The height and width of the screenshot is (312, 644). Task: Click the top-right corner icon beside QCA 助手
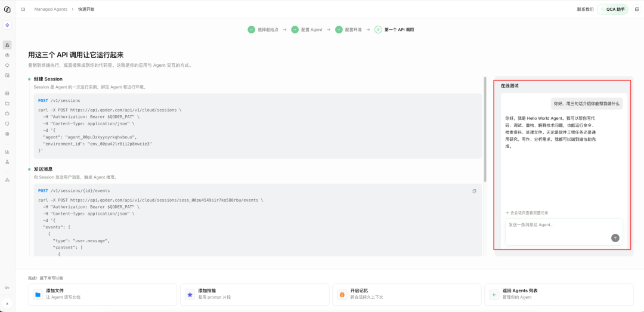[637, 9]
